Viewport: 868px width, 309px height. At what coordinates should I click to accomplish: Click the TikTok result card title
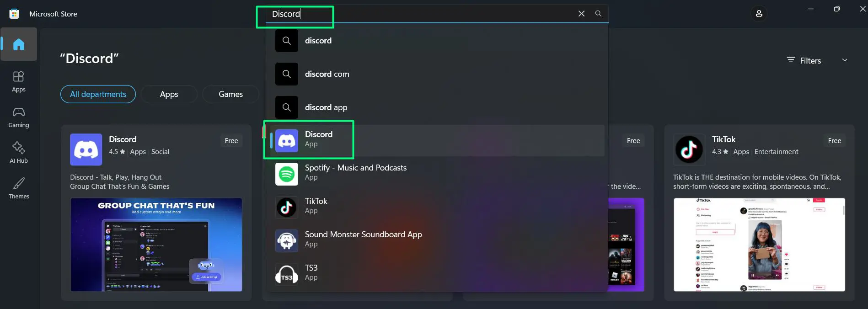[x=723, y=139]
